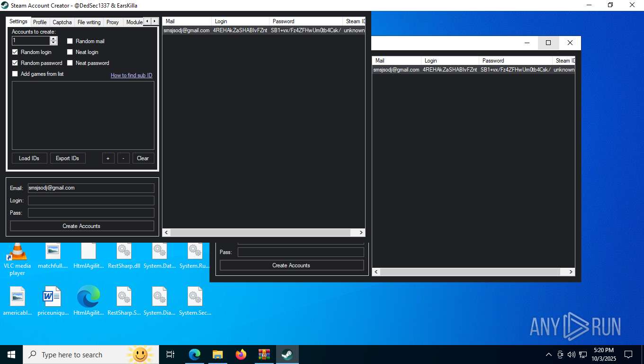
Task: Select the System.Dat... desktop file
Action: pos(160,256)
